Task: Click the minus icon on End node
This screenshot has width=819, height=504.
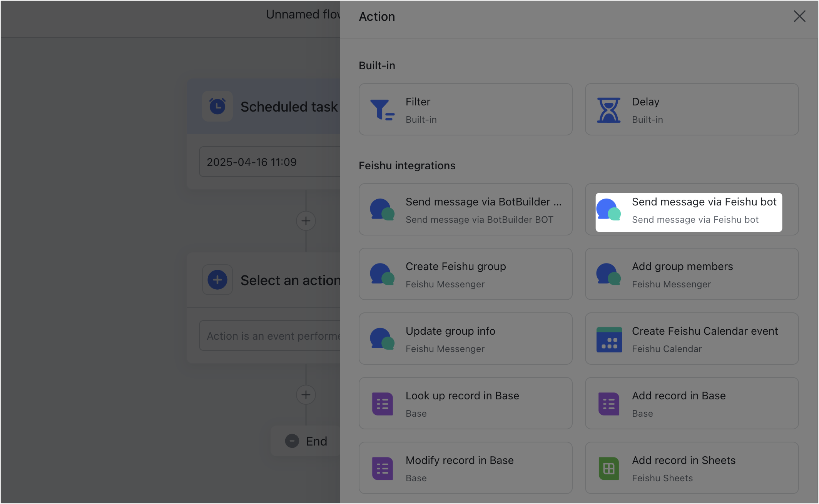Action: (x=292, y=441)
